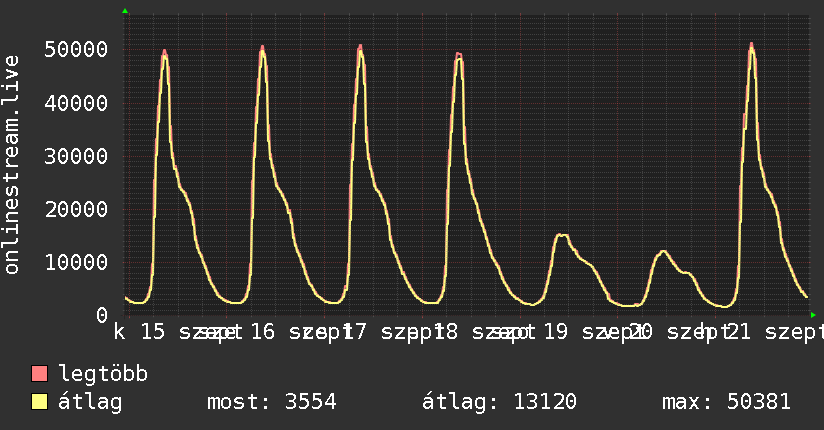
Task: Select the 'átlag: 13120' statistic
Action: tap(499, 402)
